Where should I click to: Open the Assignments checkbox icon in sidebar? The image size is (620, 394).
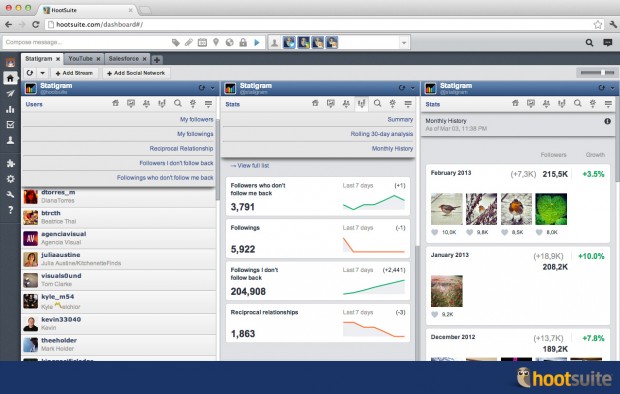click(10, 125)
